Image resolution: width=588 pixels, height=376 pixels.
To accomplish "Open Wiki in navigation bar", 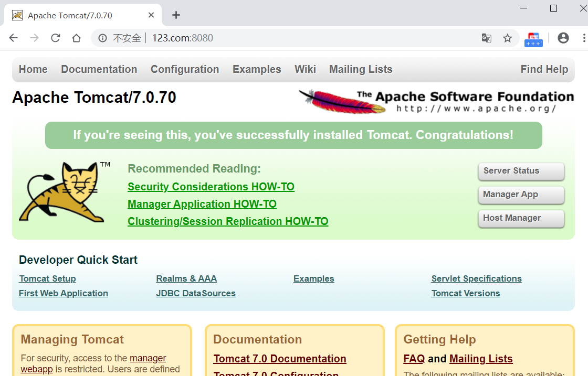I will (x=305, y=69).
